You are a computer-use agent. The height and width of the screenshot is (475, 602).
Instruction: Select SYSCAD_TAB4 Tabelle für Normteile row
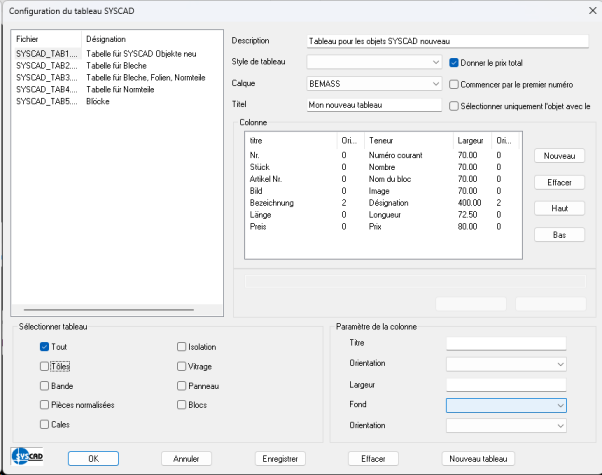(x=117, y=89)
